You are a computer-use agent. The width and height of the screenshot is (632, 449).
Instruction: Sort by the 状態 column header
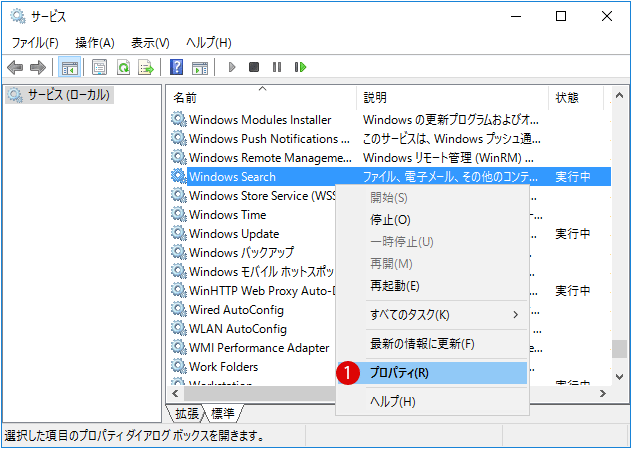coord(576,98)
